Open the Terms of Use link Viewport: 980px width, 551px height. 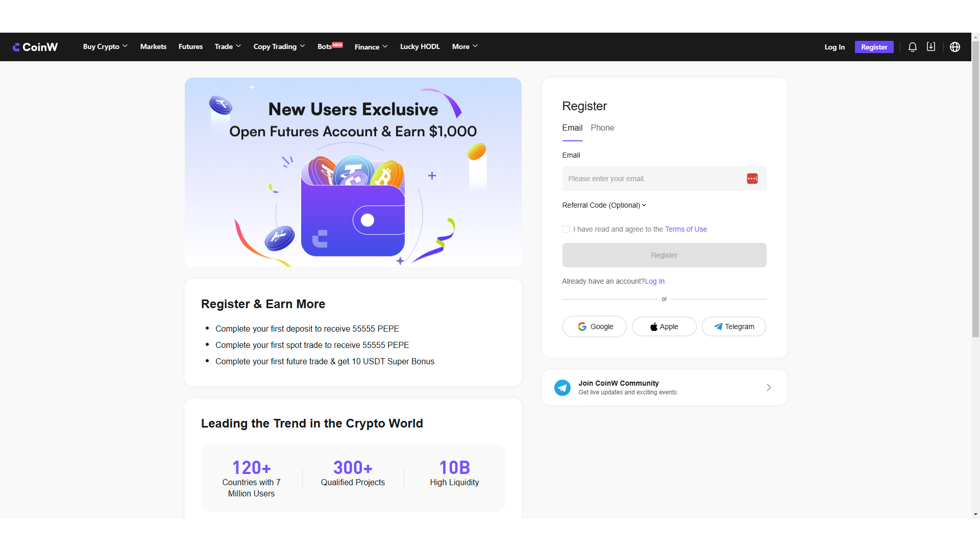(686, 229)
